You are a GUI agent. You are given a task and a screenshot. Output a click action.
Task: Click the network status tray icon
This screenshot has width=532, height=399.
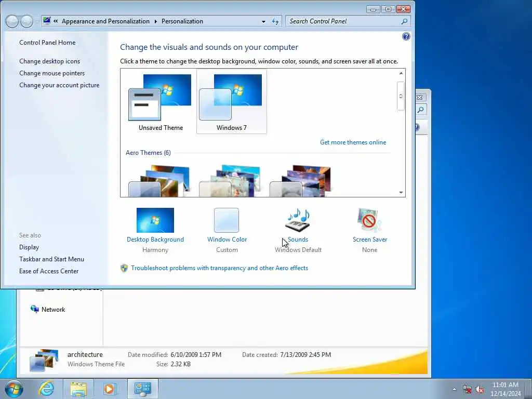[x=467, y=389]
